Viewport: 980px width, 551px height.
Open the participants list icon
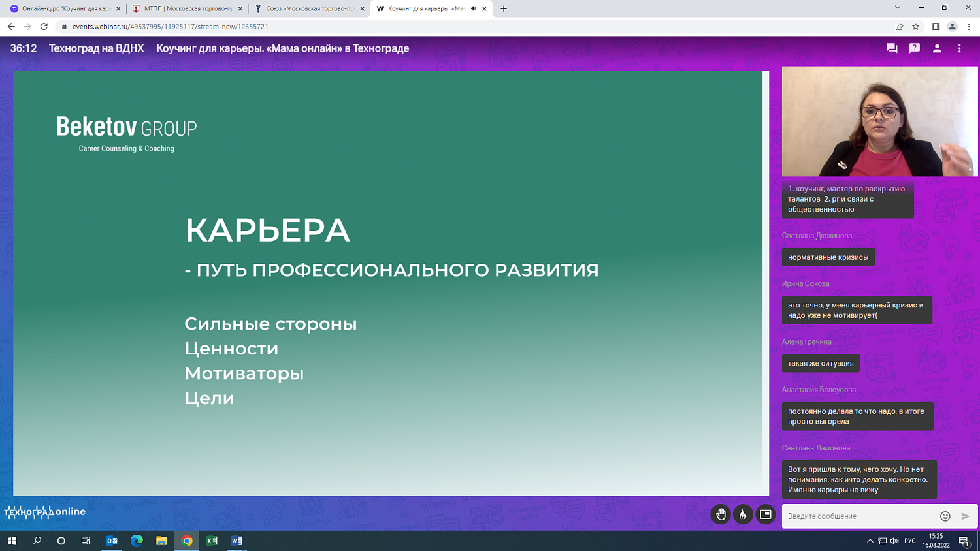tap(937, 48)
